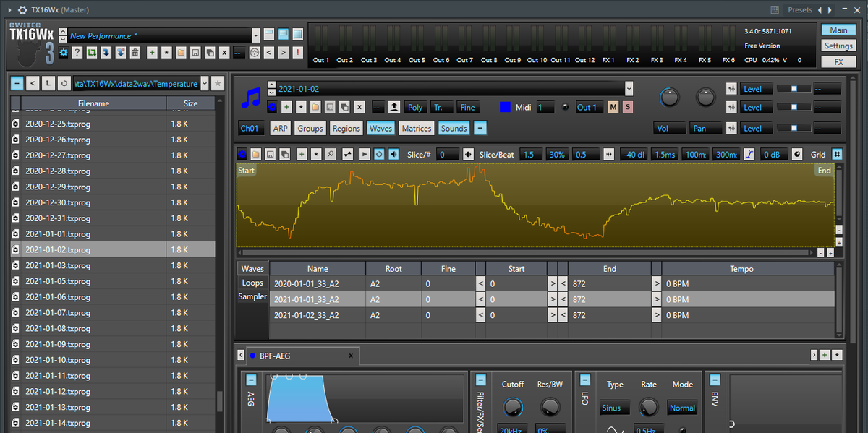868x433 pixels.
Task: Open performance settings gear in top toolbar
Action: tap(64, 53)
